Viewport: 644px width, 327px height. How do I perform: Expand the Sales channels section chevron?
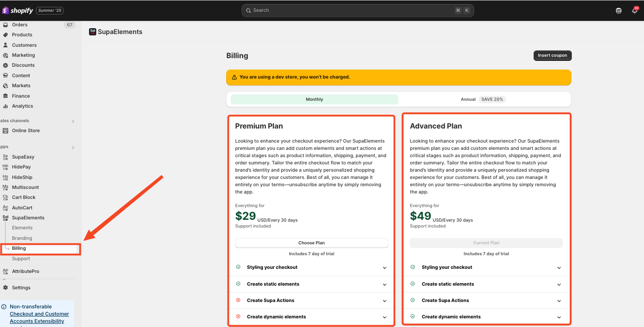click(73, 121)
